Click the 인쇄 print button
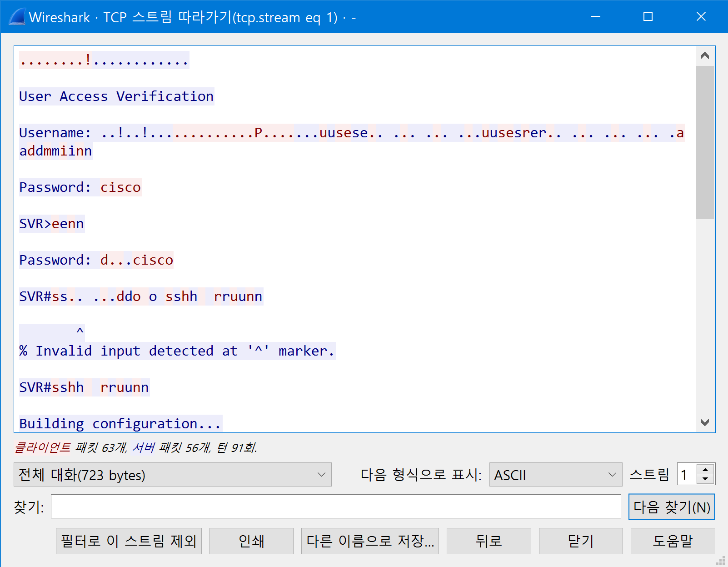 coord(251,541)
